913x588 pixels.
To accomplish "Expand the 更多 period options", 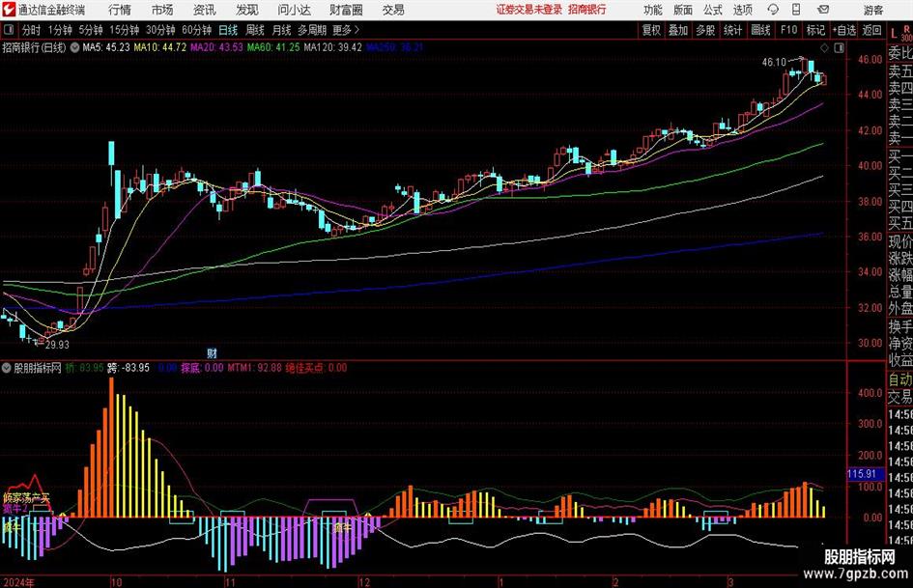I will click(346, 30).
